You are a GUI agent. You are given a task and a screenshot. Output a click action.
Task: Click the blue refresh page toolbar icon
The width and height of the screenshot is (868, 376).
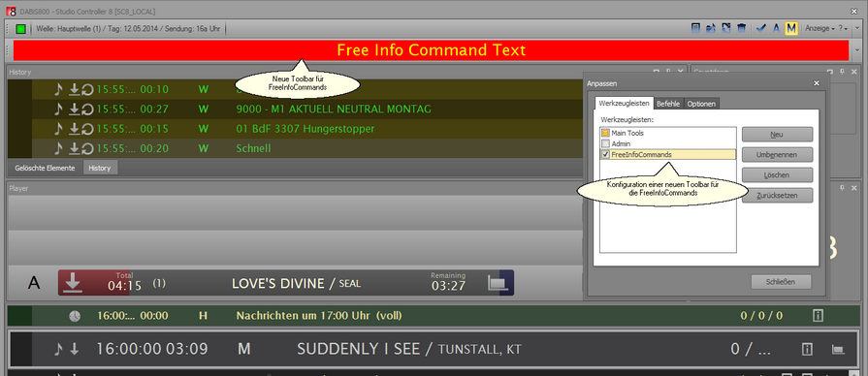[x=726, y=28]
